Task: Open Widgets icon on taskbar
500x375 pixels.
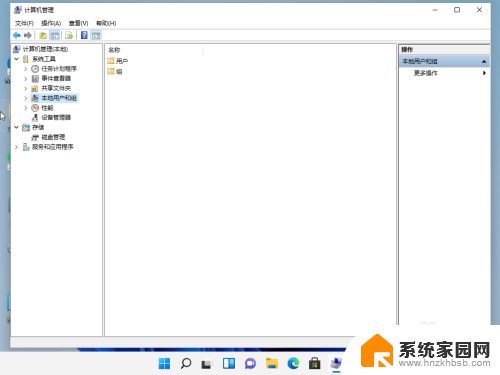Action: point(229,363)
